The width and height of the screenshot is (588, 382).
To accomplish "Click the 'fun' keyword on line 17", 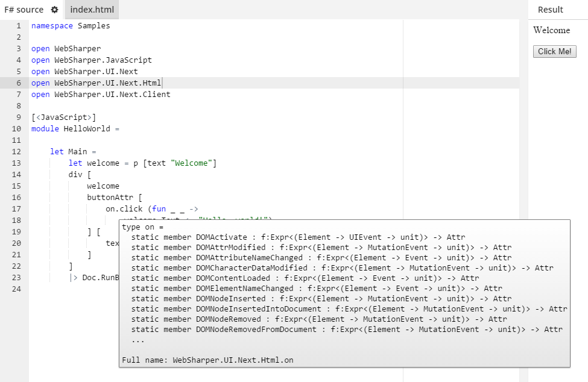I will [x=159, y=209].
